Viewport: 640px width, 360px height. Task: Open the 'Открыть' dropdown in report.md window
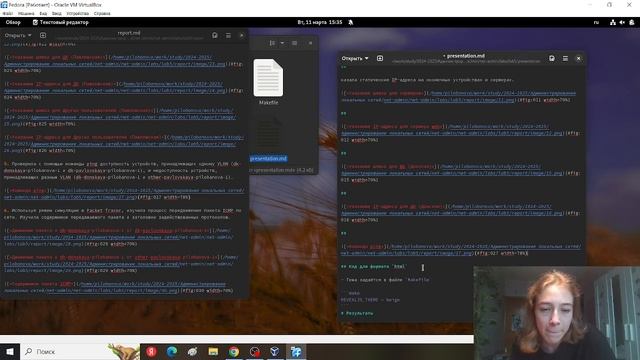point(18,36)
